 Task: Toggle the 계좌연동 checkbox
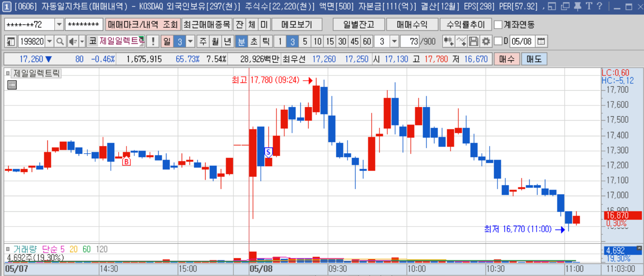pos(498,24)
